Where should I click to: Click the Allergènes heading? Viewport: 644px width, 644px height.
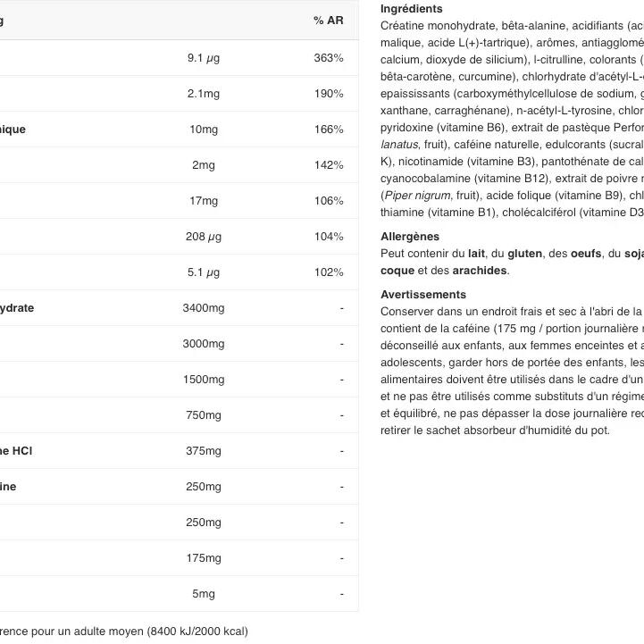409,237
